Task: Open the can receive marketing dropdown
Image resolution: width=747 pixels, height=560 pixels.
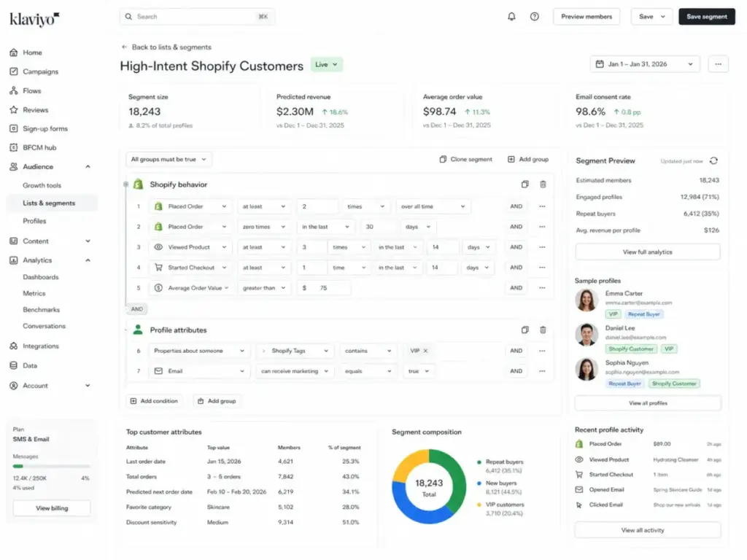Action: click(x=295, y=371)
